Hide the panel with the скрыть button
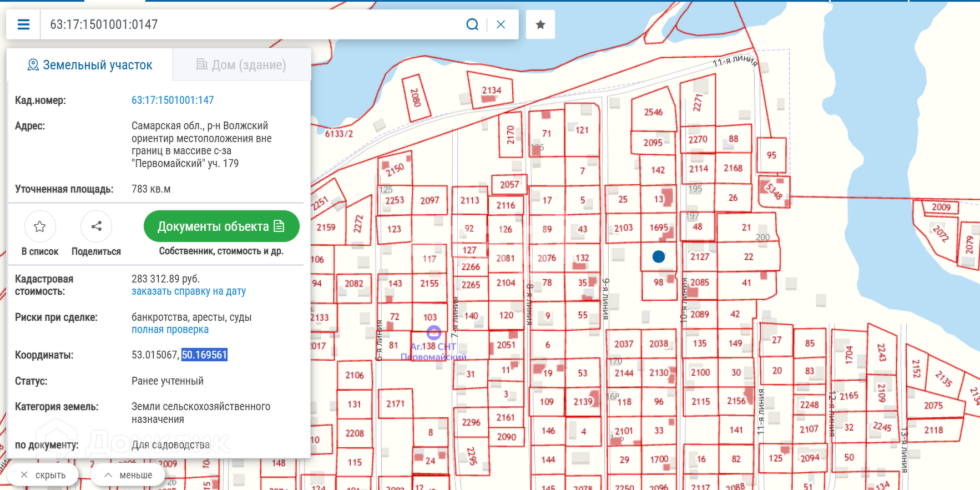Image resolution: width=980 pixels, height=490 pixels. (x=43, y=475)
